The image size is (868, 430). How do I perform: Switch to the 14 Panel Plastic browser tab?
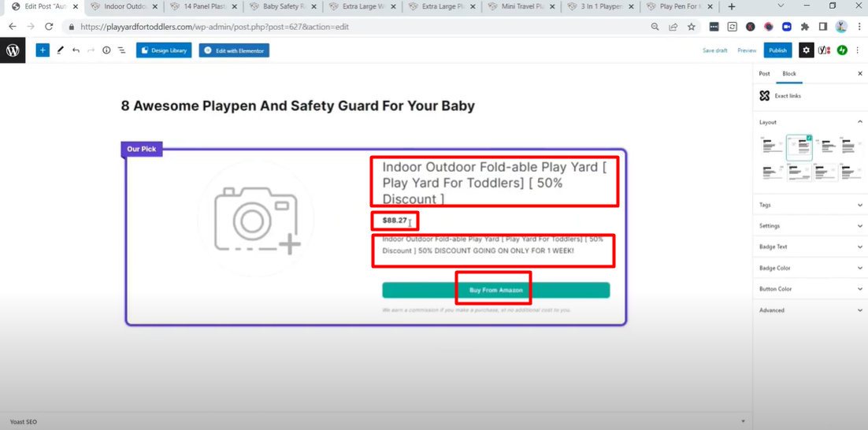(x=204, y=6)
